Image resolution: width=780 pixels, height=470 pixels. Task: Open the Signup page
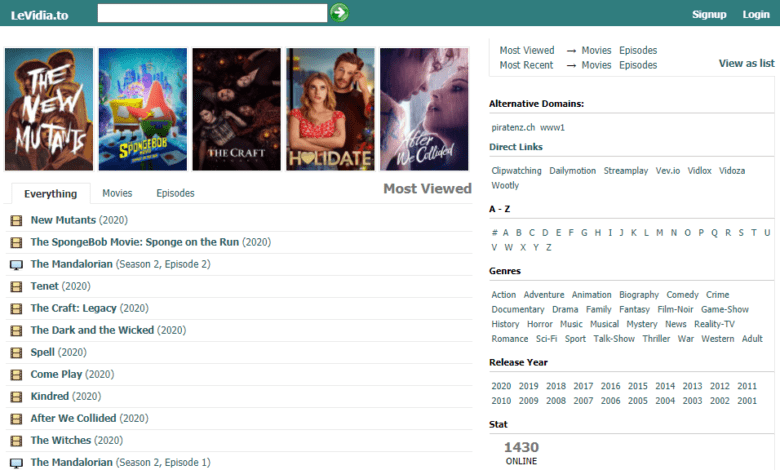pos(709,14)
